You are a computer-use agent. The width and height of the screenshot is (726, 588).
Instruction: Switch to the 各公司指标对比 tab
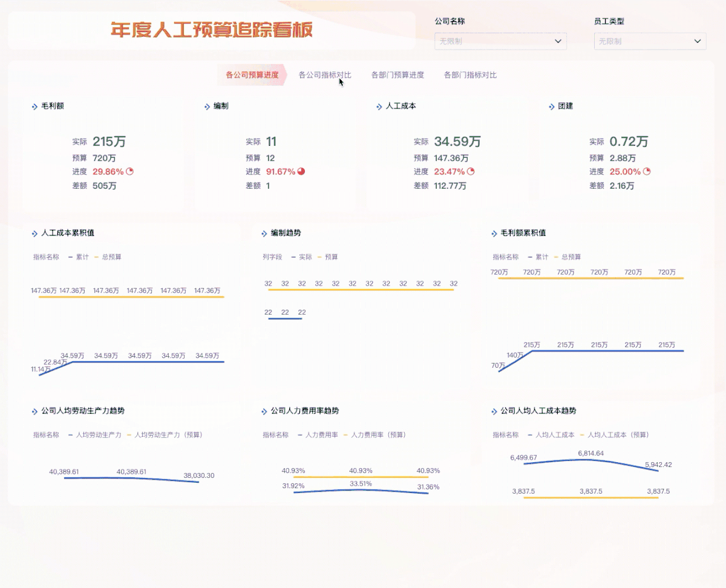pyautogui.click(x=325, y=75)
